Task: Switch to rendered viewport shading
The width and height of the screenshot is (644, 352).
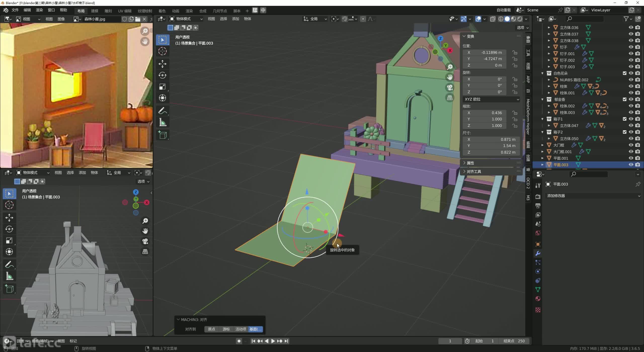Action: click(520, 19)
